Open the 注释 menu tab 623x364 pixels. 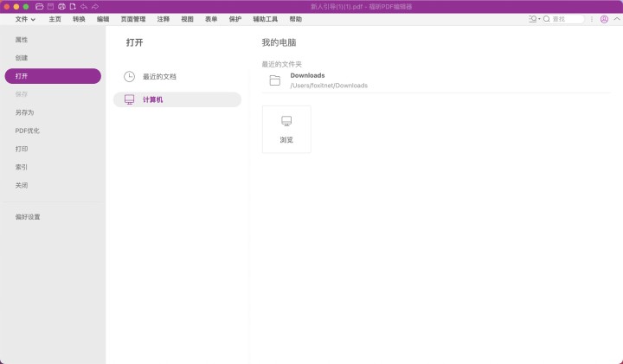(164, 18)
